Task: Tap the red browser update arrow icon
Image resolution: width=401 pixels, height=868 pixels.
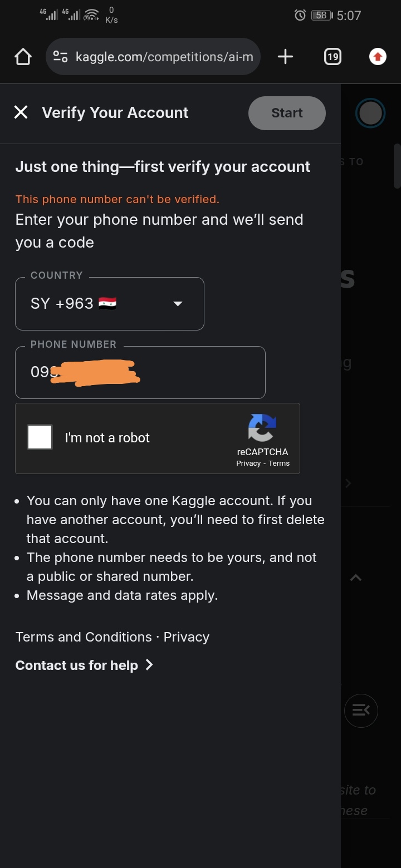Action: [378, 57]
